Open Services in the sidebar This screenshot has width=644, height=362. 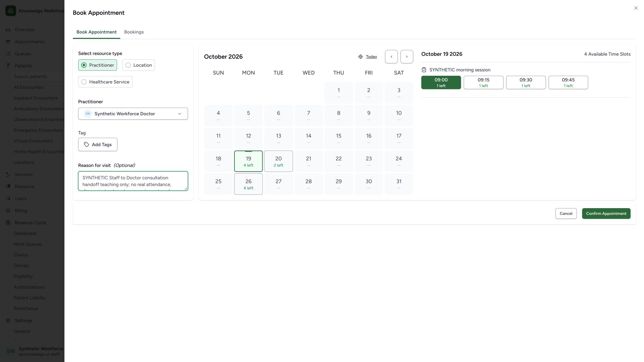point(23,174)
